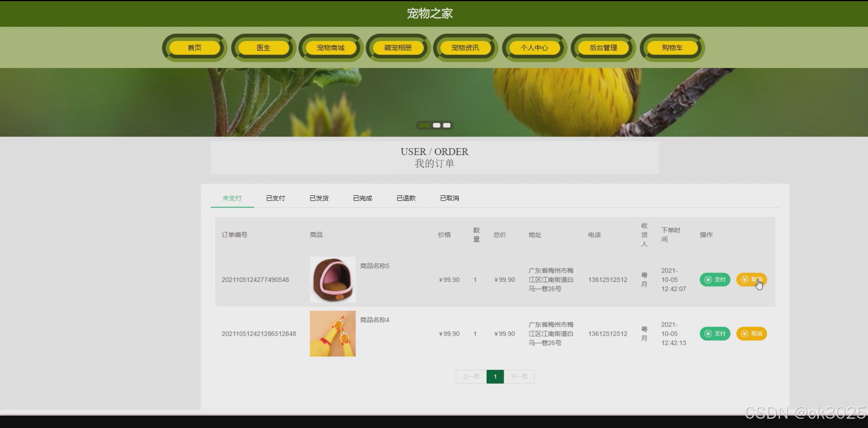This screenshot has width=868, height=428.
Task: Click the pet bed product thumbnail
Action: [333, 280]
